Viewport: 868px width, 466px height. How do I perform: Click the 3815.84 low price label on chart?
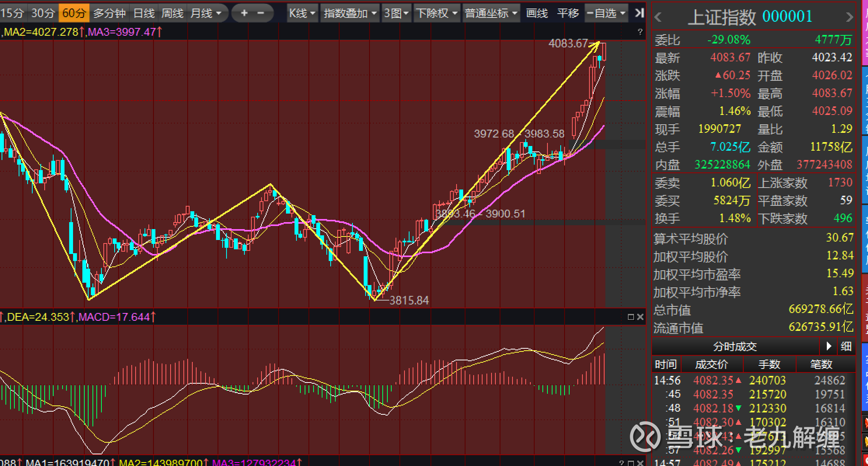(409, 300)
